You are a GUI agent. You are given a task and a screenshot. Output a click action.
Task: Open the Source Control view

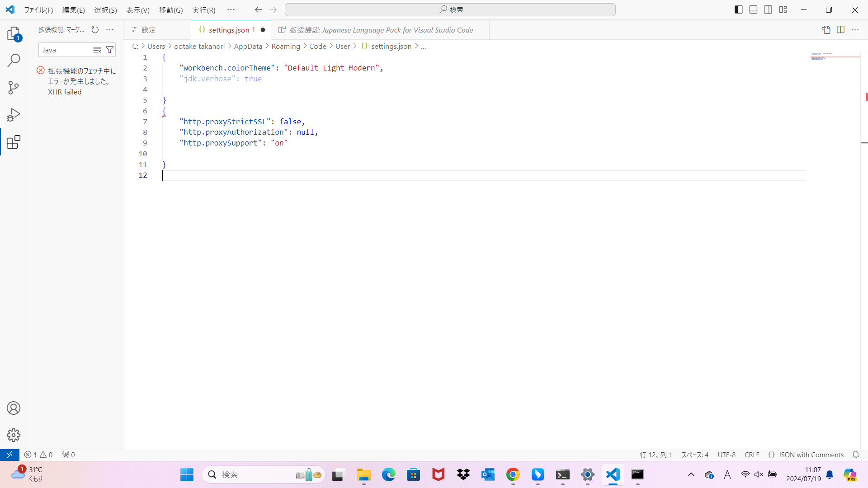pyautogui.click(x=14, y=88)
